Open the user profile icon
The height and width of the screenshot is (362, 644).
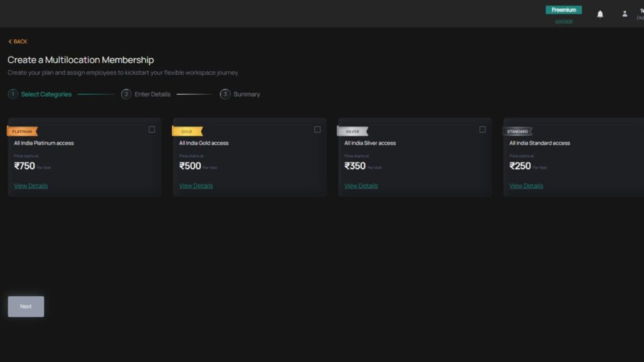[625, 14]
